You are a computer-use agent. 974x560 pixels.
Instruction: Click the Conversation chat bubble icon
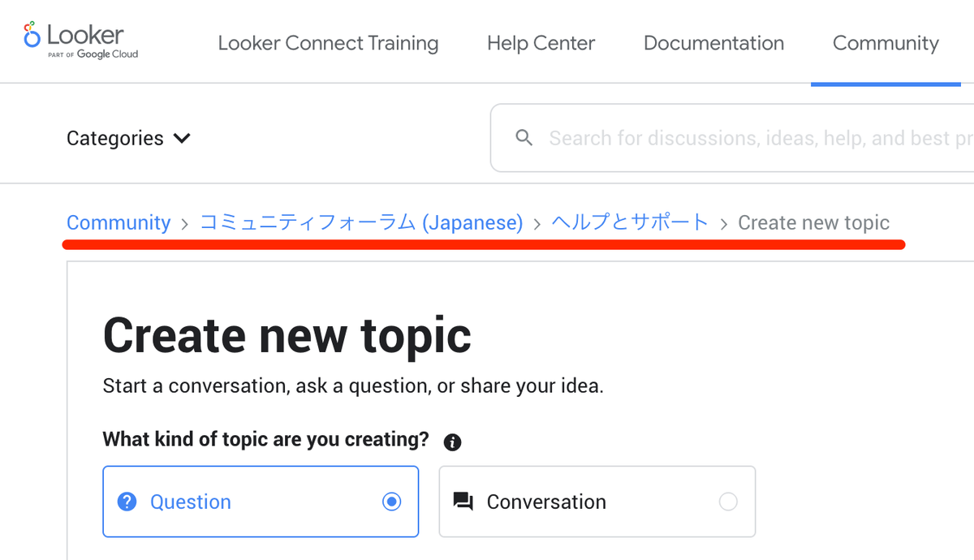pyautogui.click(x=463, y=502)
